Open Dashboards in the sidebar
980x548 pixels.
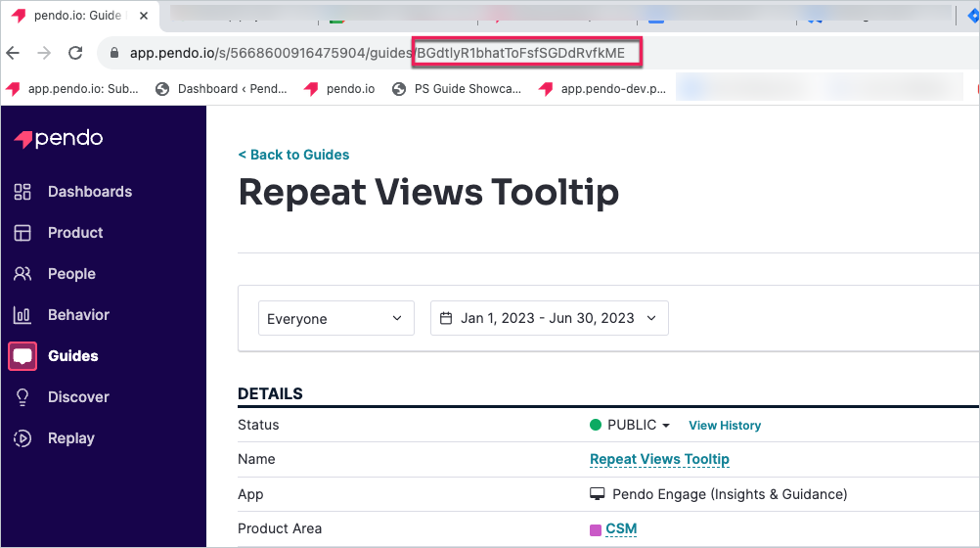(x=90, y=192)
